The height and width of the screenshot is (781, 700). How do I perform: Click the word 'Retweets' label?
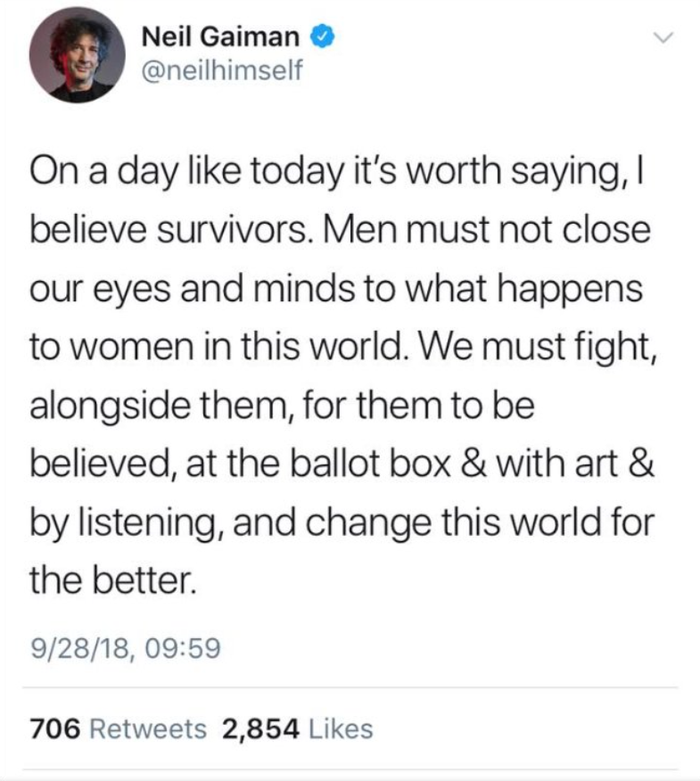[x=148, y=728]
